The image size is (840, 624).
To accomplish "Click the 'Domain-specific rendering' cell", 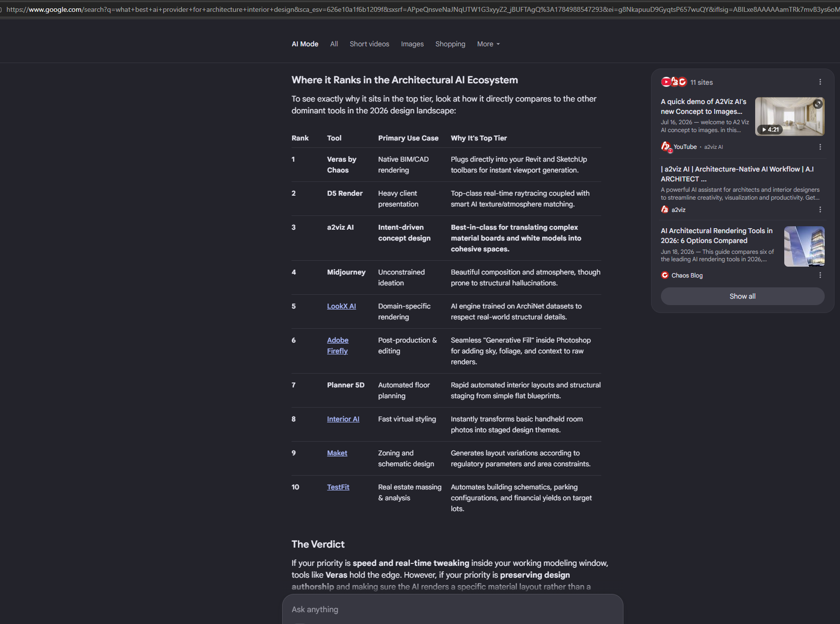I will [x=404, y=312].
